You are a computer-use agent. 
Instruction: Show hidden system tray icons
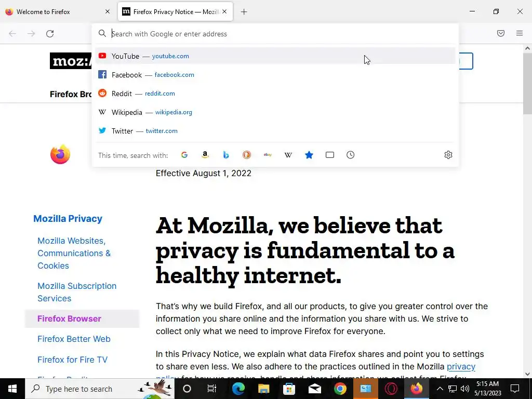point(440,389)
